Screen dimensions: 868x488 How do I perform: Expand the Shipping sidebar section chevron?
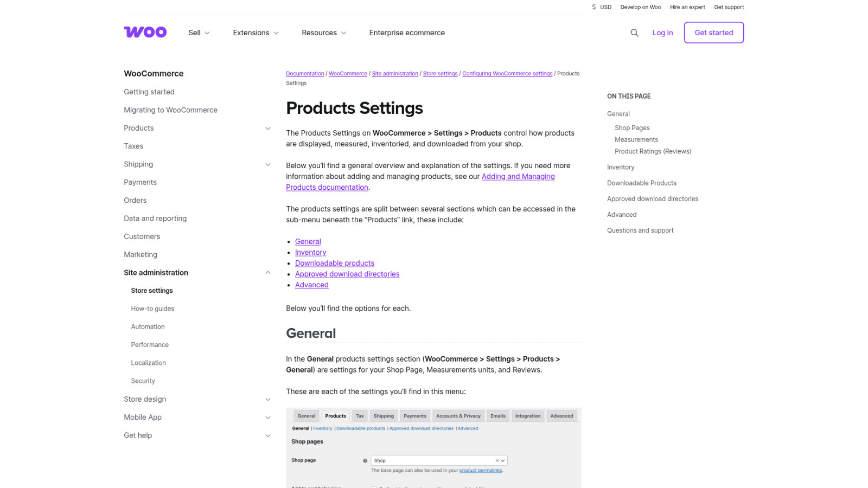coord(267,164)
